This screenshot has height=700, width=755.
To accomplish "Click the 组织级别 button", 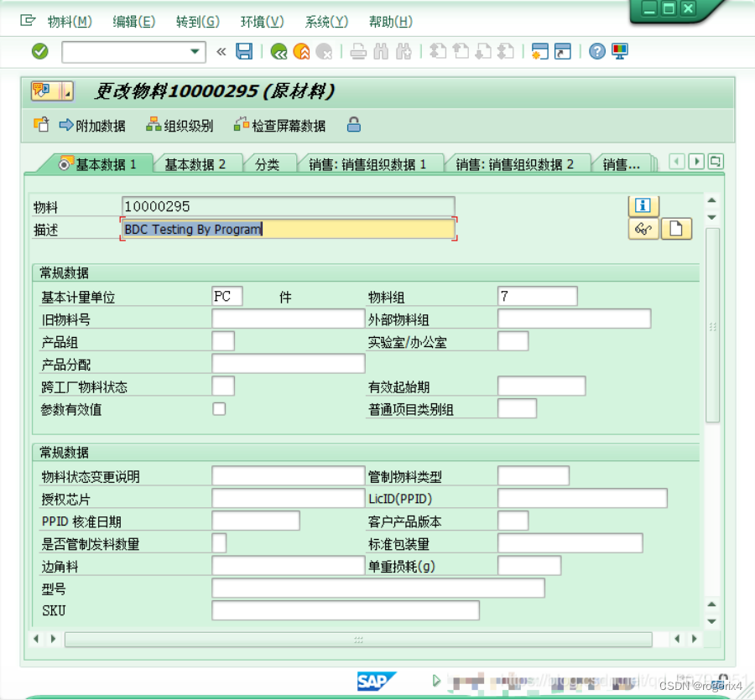I will [x=180, y=126].
